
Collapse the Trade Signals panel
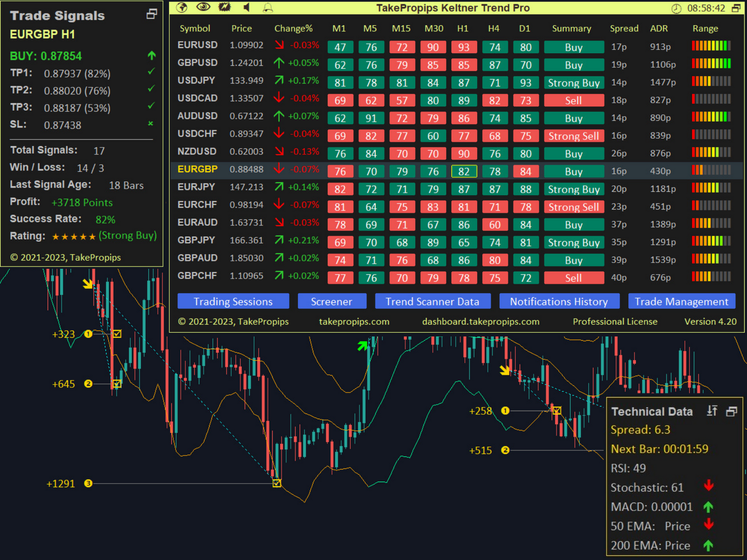click(x=151, y=14)
